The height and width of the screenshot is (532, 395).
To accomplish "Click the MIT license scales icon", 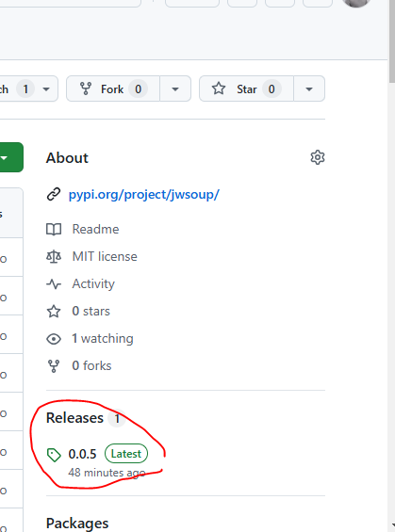I will pos(54,257).
